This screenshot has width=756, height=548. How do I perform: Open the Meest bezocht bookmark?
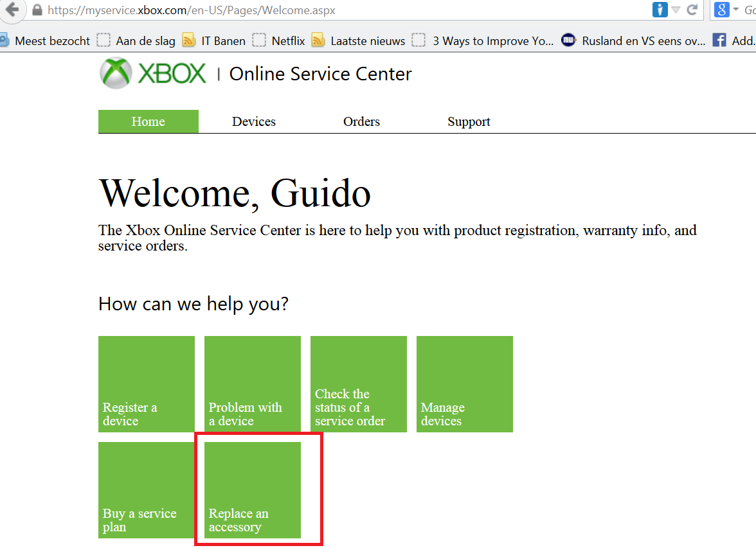45,41
